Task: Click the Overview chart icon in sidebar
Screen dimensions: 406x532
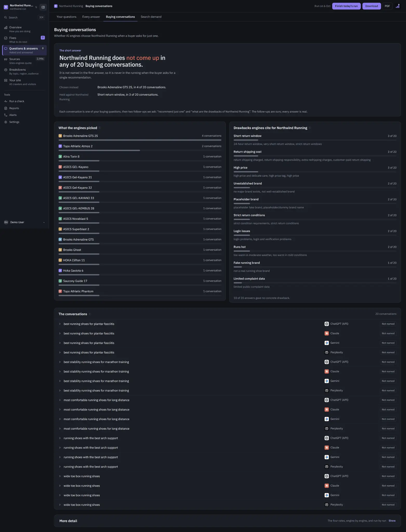Action: tap(6, 28)
